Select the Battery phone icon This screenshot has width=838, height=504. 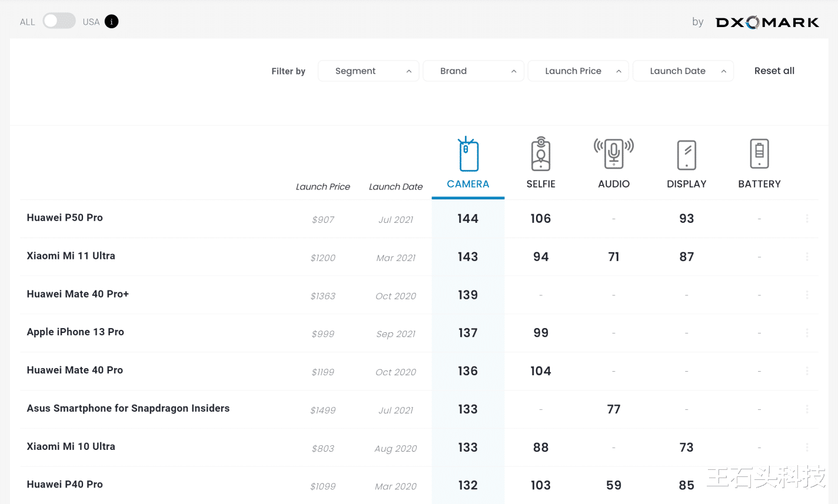tap(760, 153)
